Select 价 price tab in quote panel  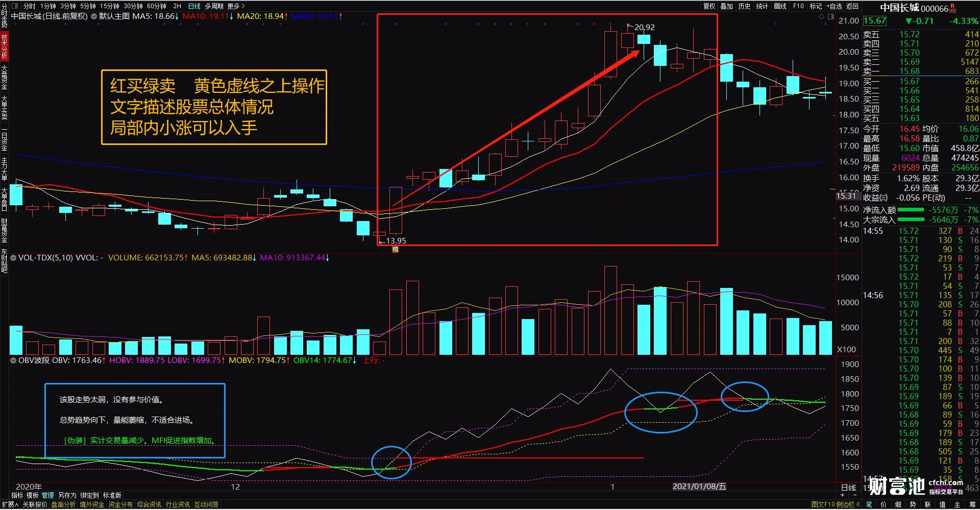point(884,504)
